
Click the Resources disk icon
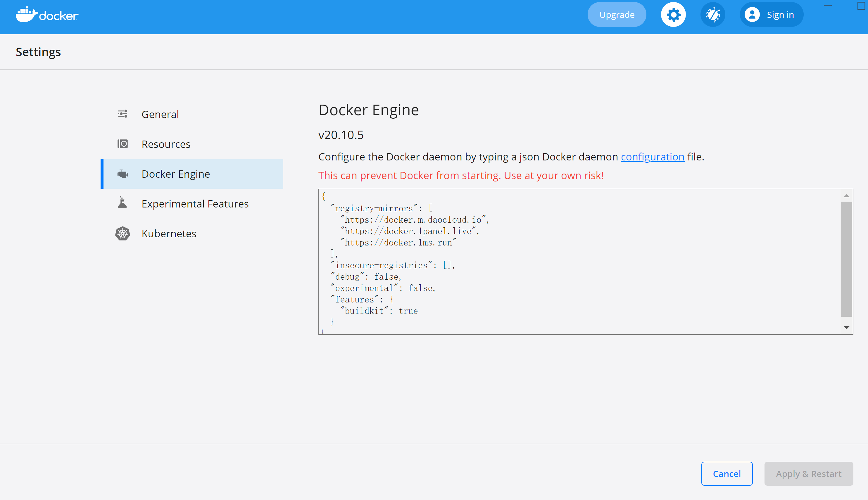(122, 144)
